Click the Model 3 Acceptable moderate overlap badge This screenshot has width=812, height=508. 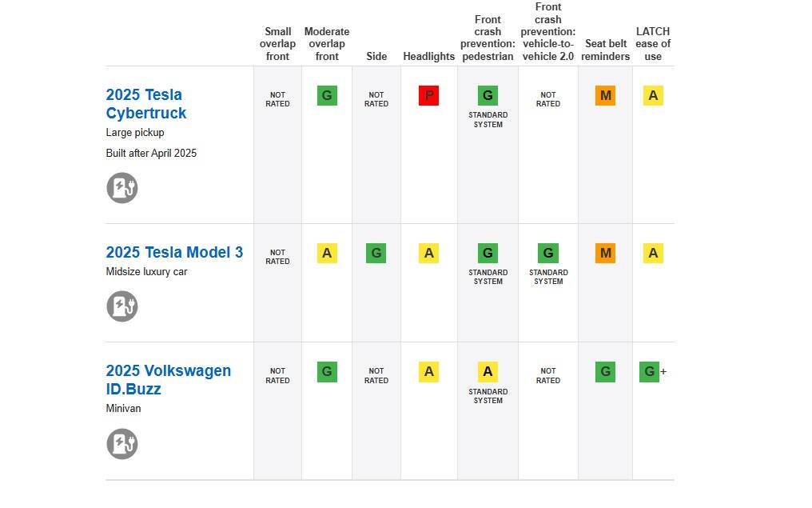tap(327, 254)
